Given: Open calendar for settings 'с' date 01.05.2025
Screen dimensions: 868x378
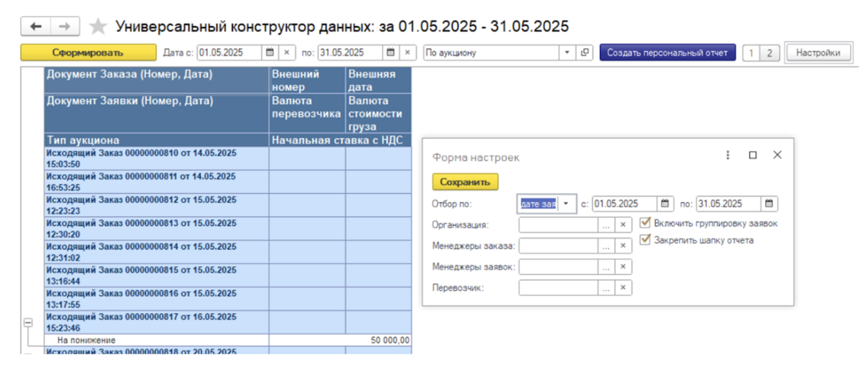Looking at the screenshot, I should (x=665, y=204).
